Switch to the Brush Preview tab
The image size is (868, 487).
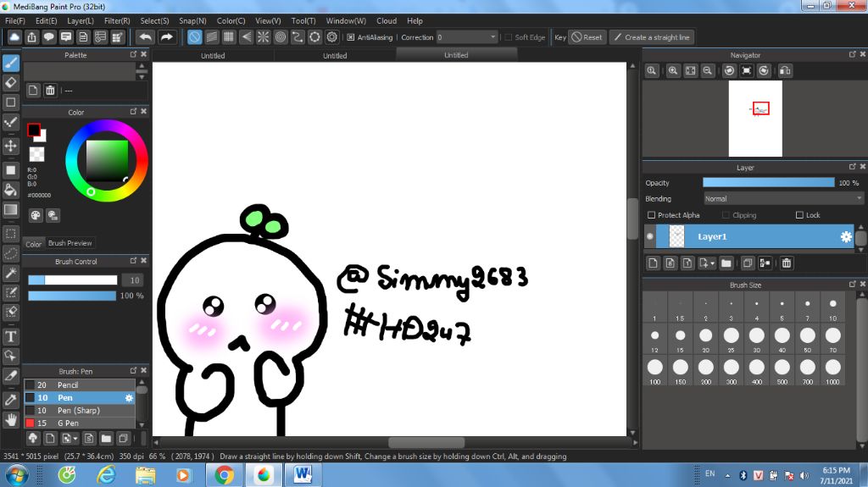click(x=70, y=243)
